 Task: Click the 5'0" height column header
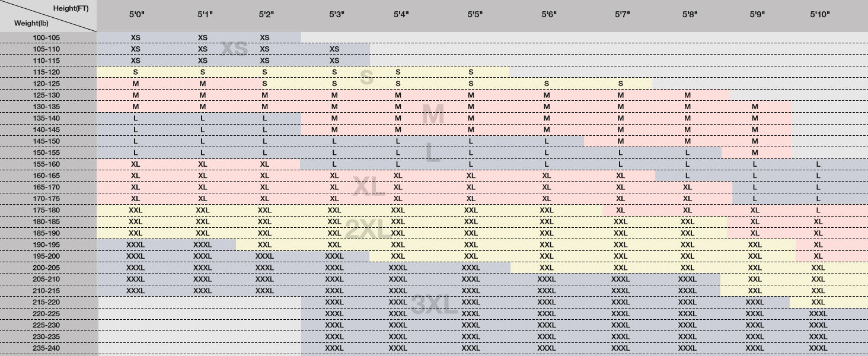point(137,14)
